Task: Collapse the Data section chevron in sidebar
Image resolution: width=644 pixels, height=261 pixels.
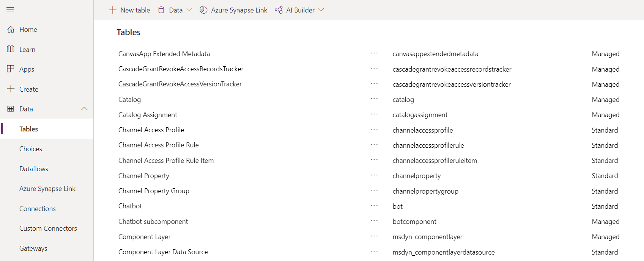Action: 84,109
